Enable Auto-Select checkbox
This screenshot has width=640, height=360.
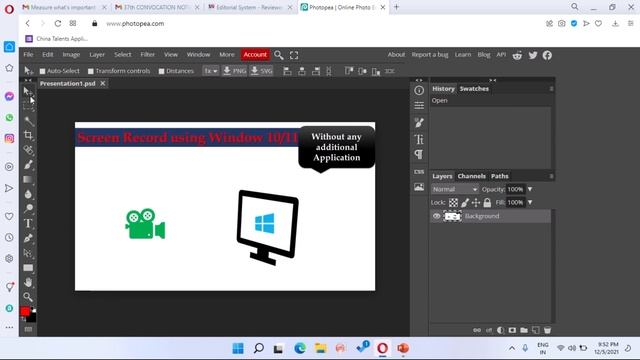click(x=42, y=71)
